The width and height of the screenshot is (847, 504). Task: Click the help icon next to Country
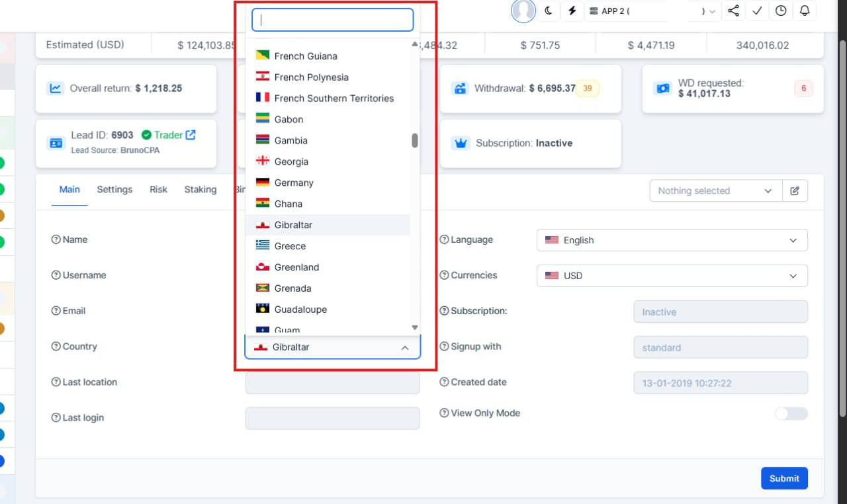pyautogui.click(x=56, y=347)
